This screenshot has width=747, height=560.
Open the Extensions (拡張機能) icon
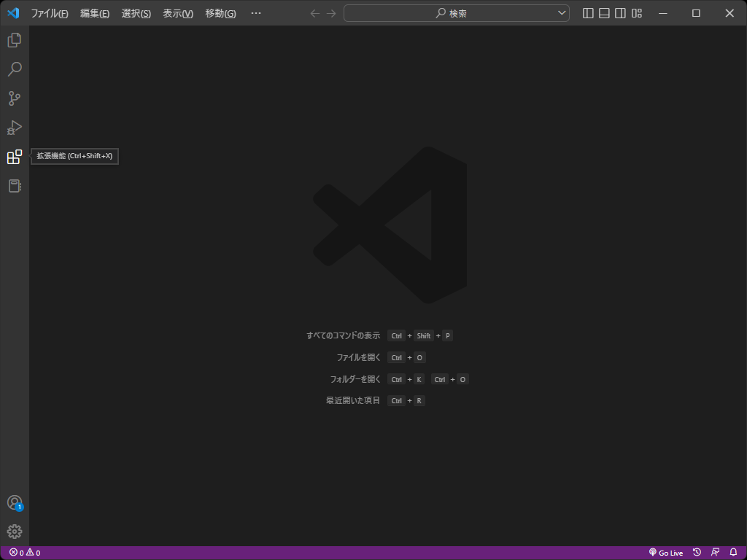click(15, 157)
